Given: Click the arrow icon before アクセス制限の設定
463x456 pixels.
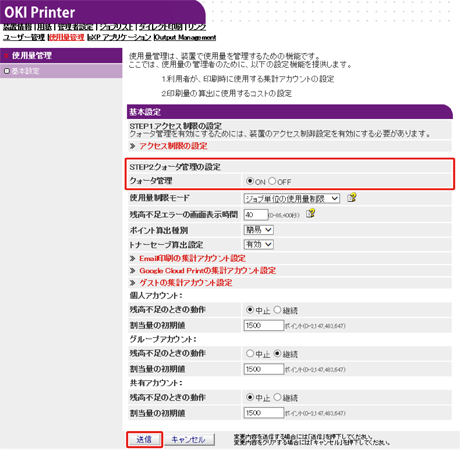Looking at the screenshot, I should tap(133, 146).
